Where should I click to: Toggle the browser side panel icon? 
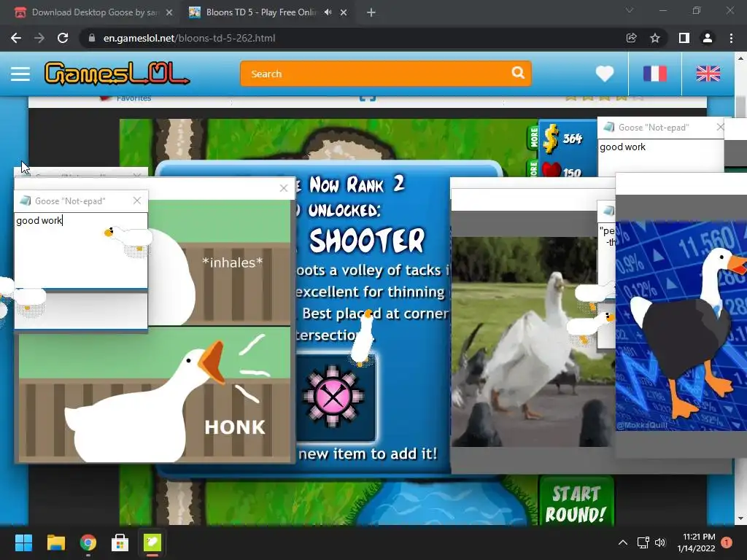[684, 38]
